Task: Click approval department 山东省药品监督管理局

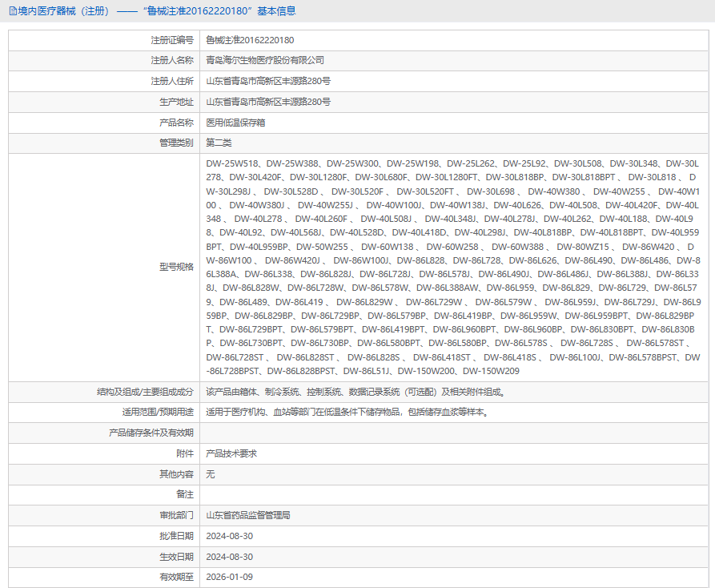Action: coord(248,515)
